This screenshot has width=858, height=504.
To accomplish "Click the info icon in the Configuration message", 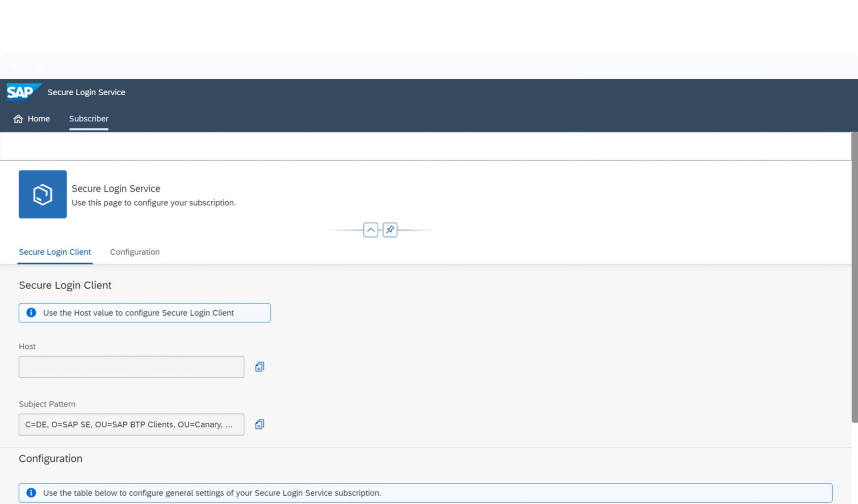I will click(x=31, y=493).
